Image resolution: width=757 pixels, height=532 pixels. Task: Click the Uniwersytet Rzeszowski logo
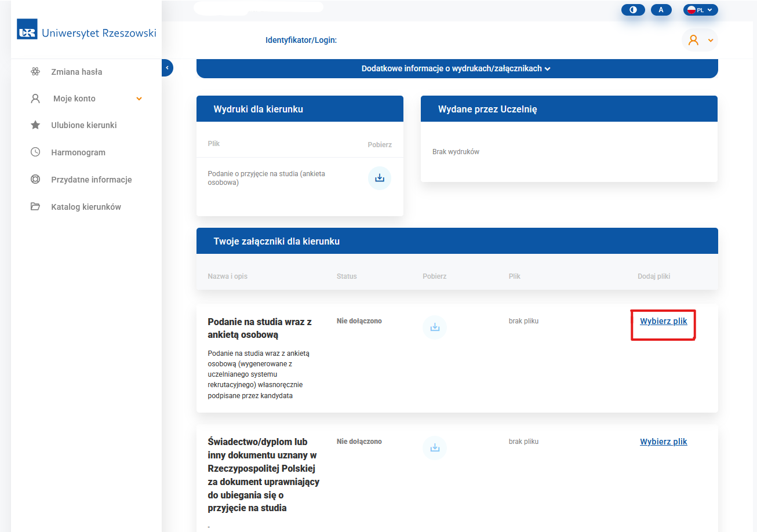pos(86,33)
